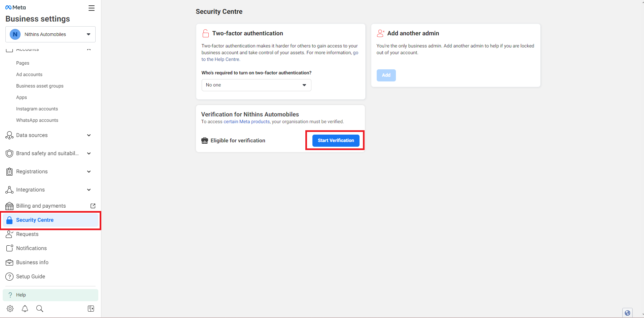The image size is (644, 318).
Task: Click Verification for Nithins Automobiles heading
Action: click(x=250, y=114)
